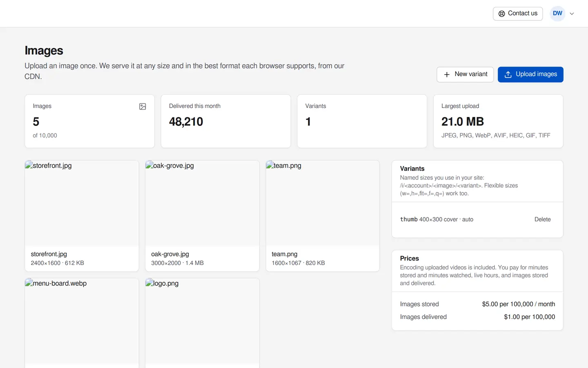The width and height of the screenshot is (588, 368).
Task: Open the storefront.jpg image card
Action: 82,216
